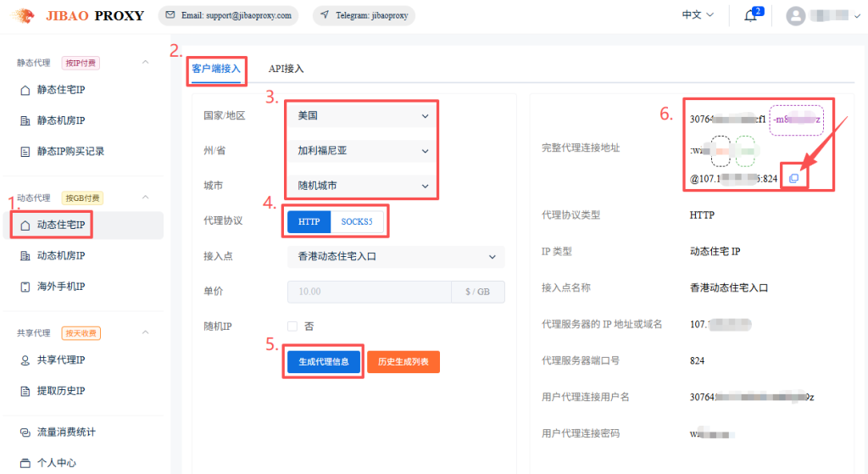Screen dimensions: 868x474
Task: Open the 中文 language selector
Action: click(x=698, y=15)
